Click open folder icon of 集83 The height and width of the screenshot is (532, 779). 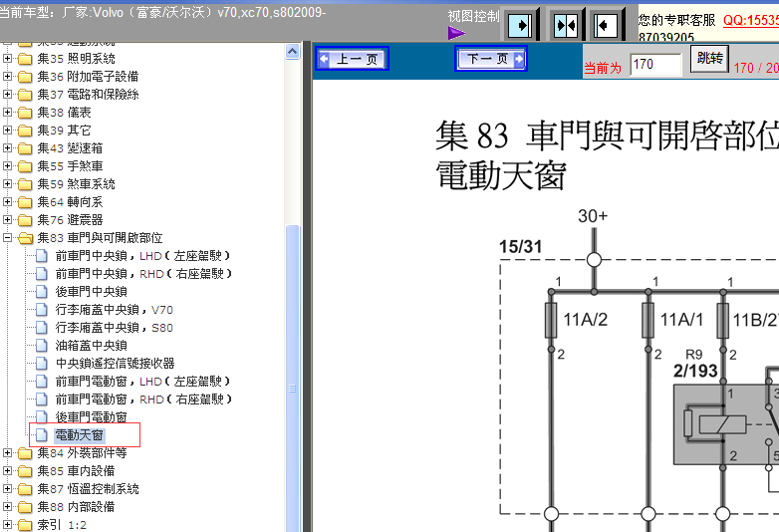click(x=25, y=238)
